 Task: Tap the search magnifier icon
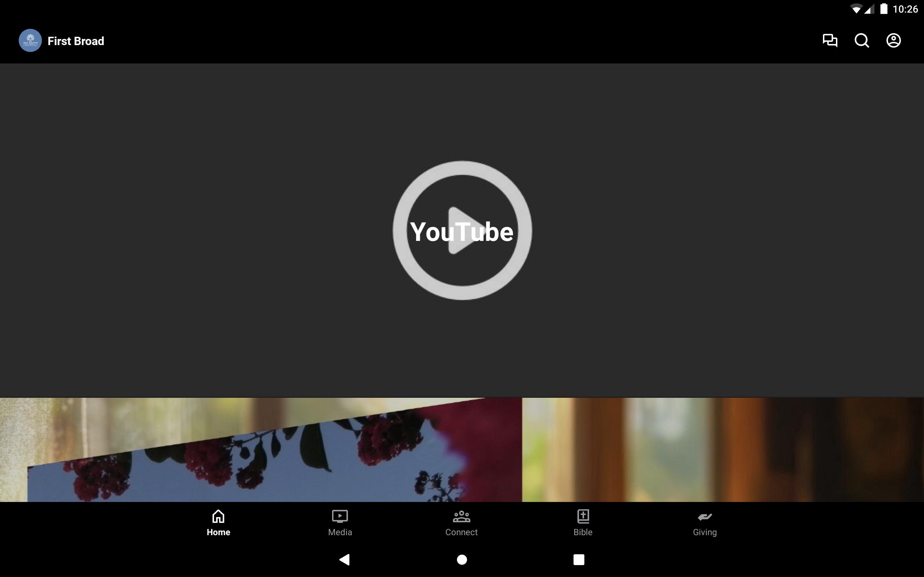point(862,40)
